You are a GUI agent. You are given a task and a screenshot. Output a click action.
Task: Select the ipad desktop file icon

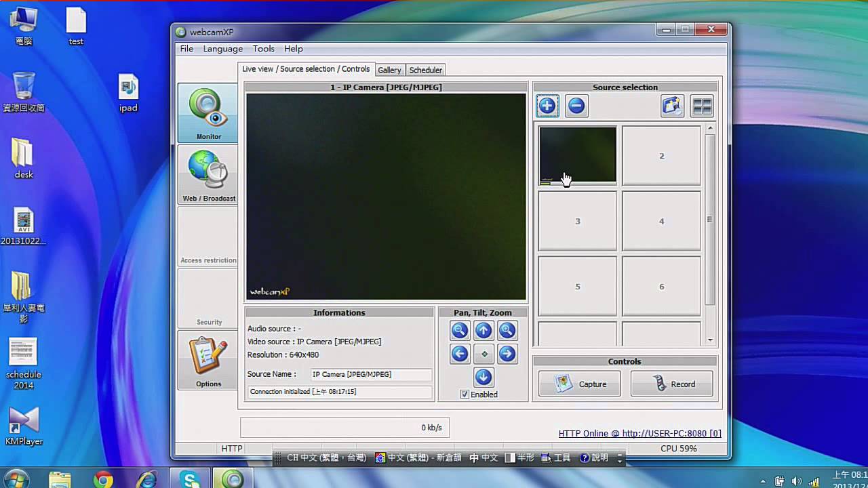[128, 93]
